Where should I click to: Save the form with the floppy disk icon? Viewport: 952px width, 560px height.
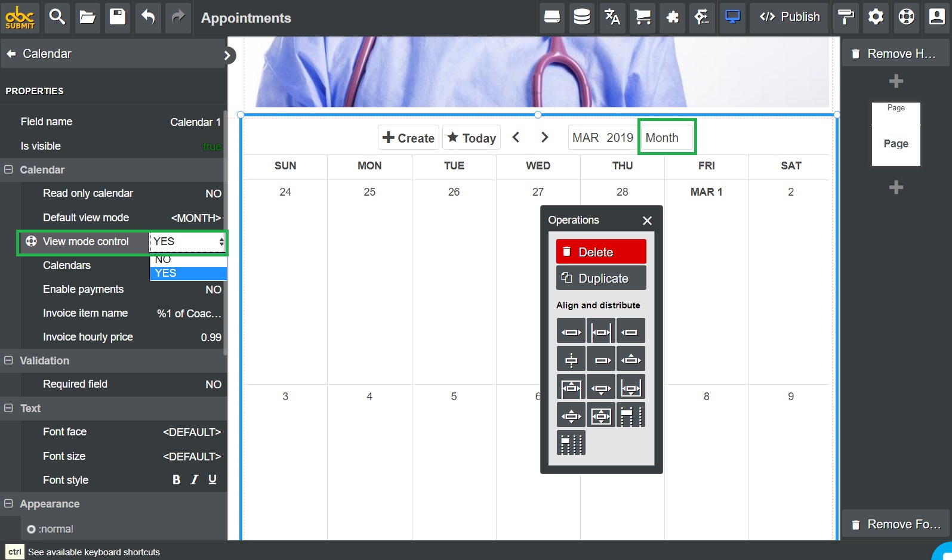point(118,17)
